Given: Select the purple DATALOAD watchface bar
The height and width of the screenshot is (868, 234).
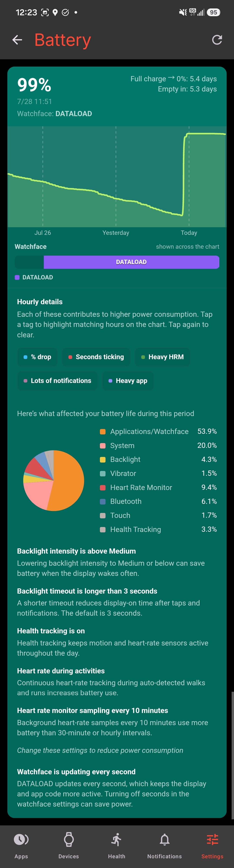Looking at the screenshot, I should (131, 262).
